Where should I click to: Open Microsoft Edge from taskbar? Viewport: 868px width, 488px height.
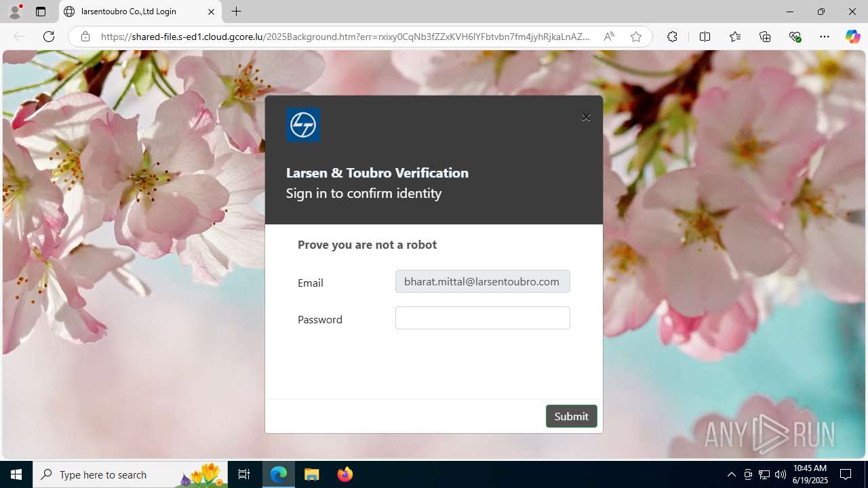click(x=279, y=474)
